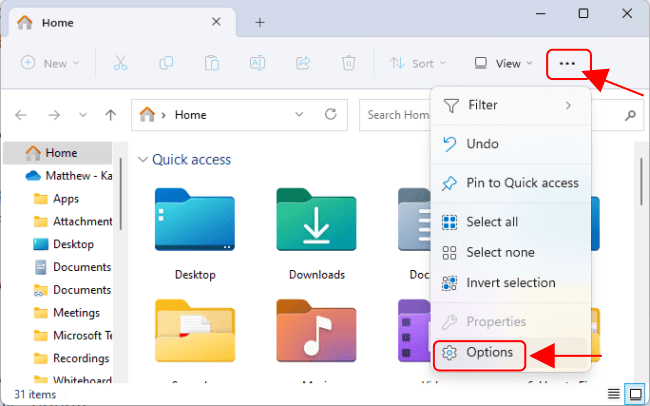The image size is (650, 406).
Task: Open Meetings folder in sidebar
Action: (x=66, y=313)
